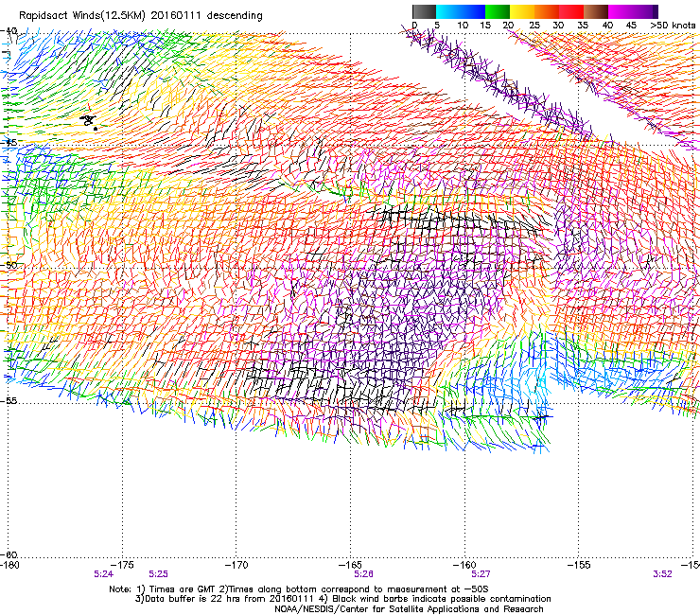Select the yellow 20-25 knots legend color
The height and width of the screenshot is (615, 700).
coord(522,11)
